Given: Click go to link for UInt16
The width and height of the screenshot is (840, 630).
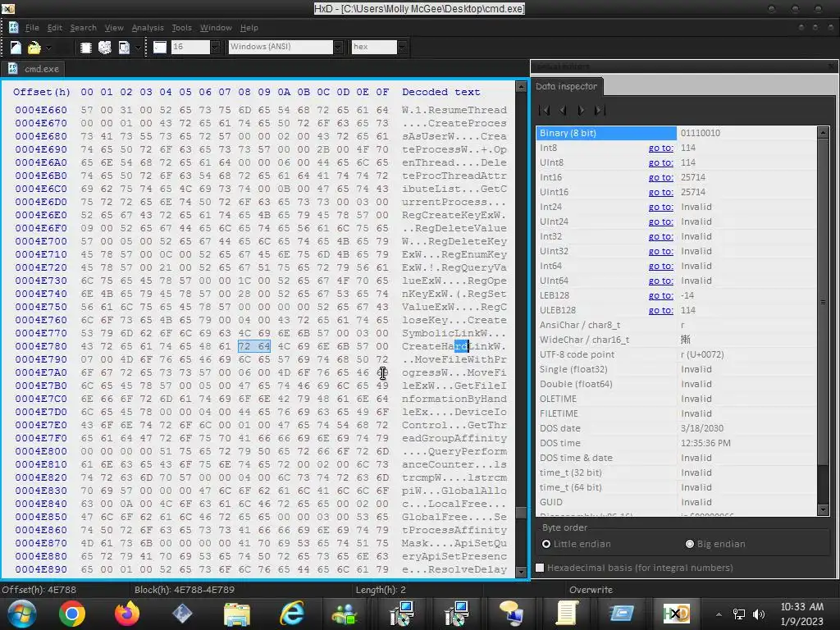Looking at the screenshot, I should [660, 192].
